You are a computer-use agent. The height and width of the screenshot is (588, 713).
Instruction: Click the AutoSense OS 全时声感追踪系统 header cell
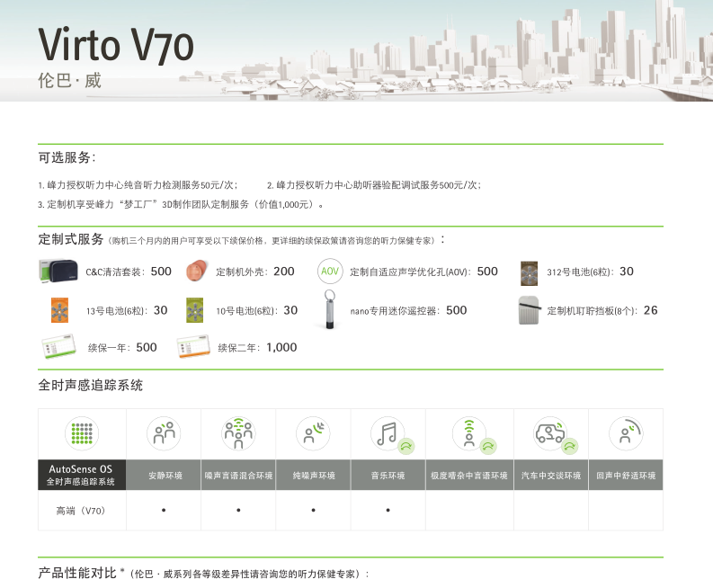point(81,475)
